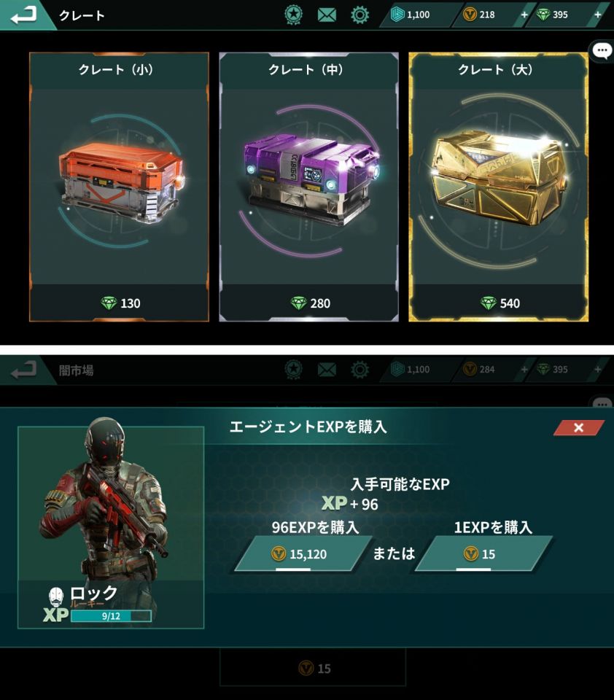The image size is (614, 700).
Task: Open the star medal achievements icon
Action: point(293,15)
